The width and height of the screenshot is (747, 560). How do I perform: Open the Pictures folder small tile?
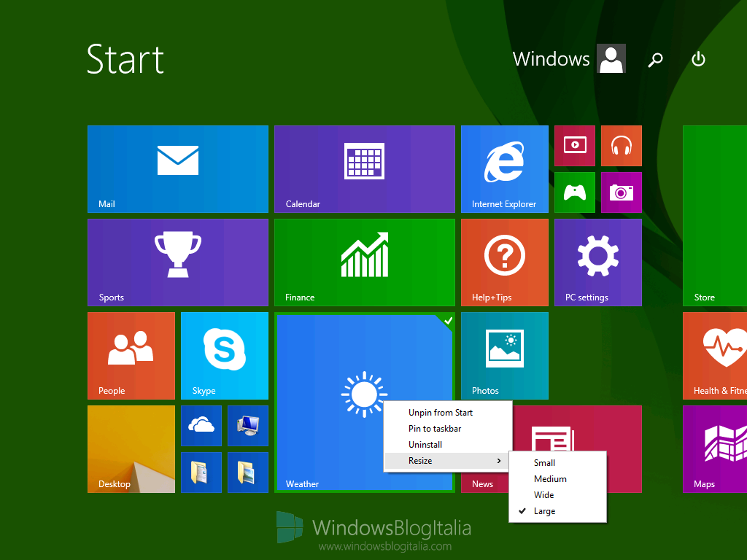click(248, 472)
